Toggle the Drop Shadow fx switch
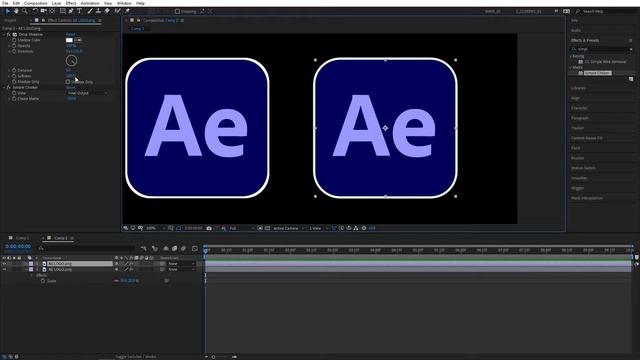Viewport: 640px width, 360px height. (8, 34)
